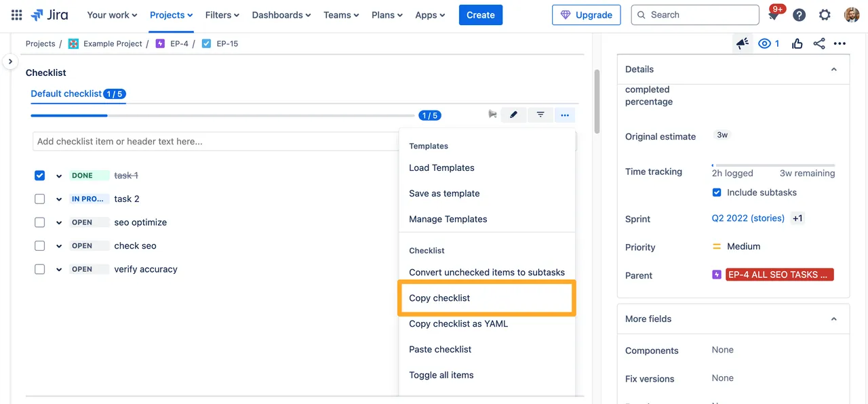Click the give feedback megaphone icon

743,44
